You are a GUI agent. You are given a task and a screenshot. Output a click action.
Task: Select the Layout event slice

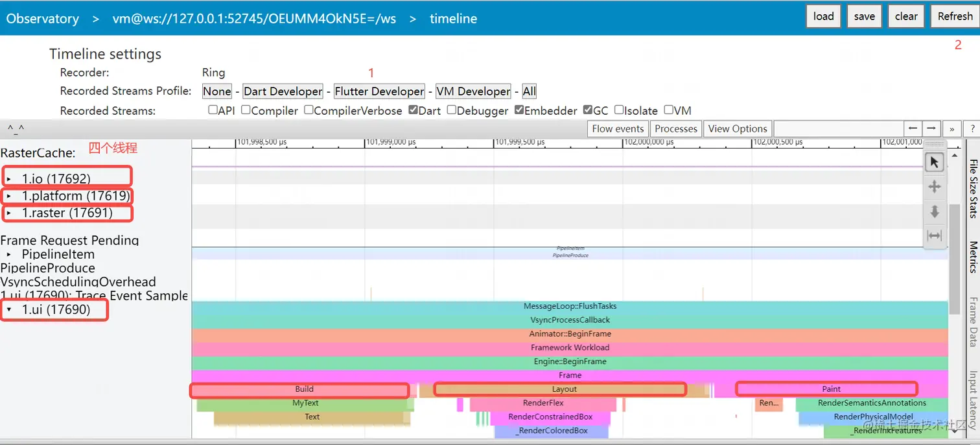[x=564, y=389]
